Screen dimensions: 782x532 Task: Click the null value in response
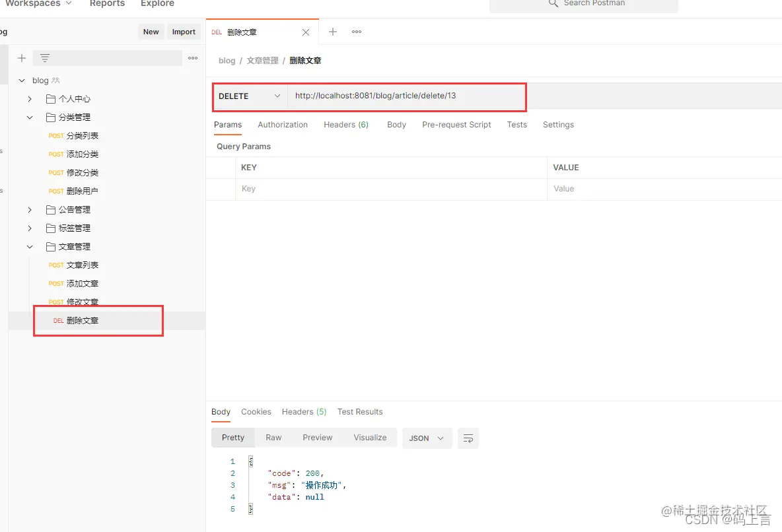pyautogui.click(x=314, y=497)
